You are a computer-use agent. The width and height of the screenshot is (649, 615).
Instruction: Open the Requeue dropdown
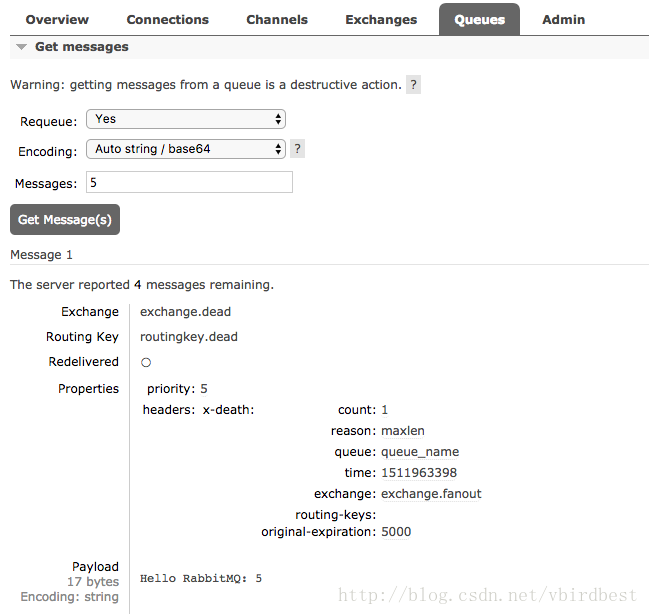point(186,119)
